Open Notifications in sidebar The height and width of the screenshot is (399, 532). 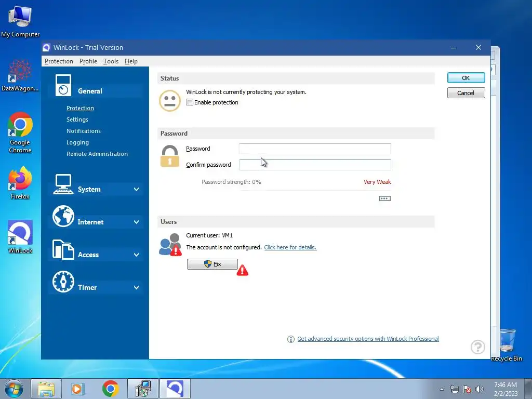coord(84,131)
